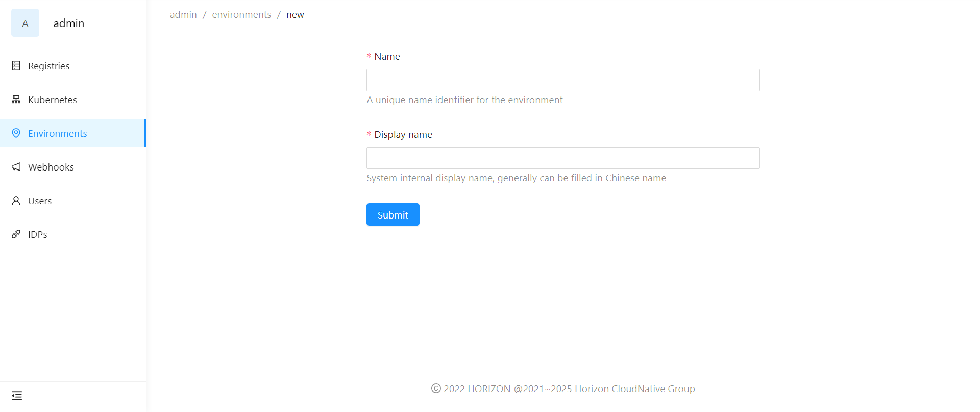Click the Kubernetes cluster icon
980x412 pixels.
pyautogui.click(x=16, y=100)
